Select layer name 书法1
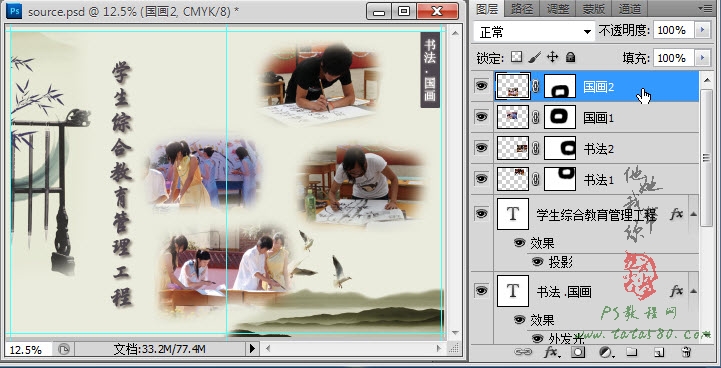Screen dimensions: 721x368 point(598,180)
